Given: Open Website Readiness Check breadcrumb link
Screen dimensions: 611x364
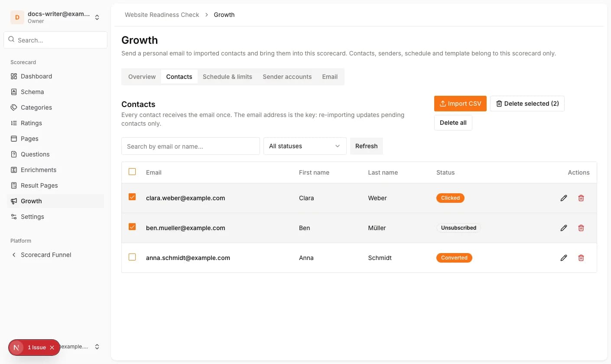Looking at the screenshot, I should pyautogui.click(x=162, y=15).
